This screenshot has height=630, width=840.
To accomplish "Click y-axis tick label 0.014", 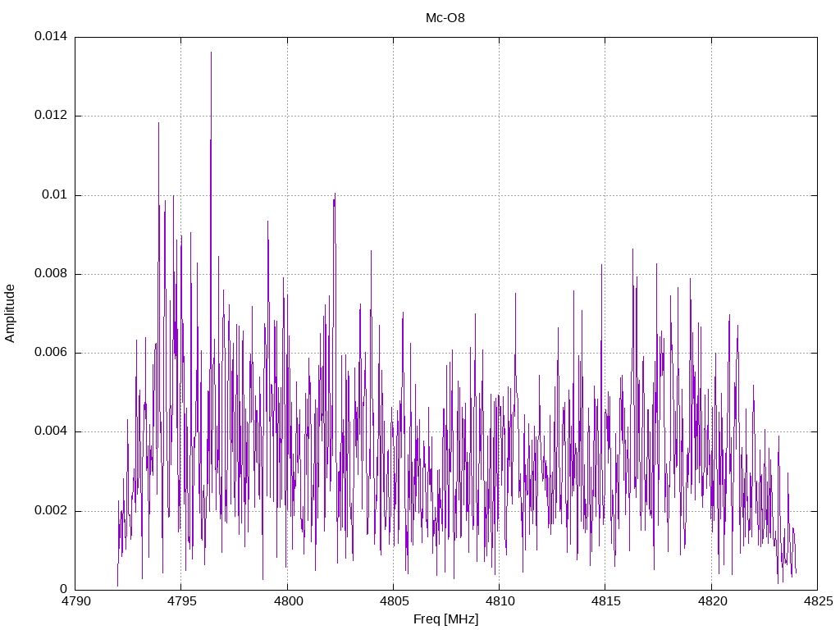I will pos(51,36).
